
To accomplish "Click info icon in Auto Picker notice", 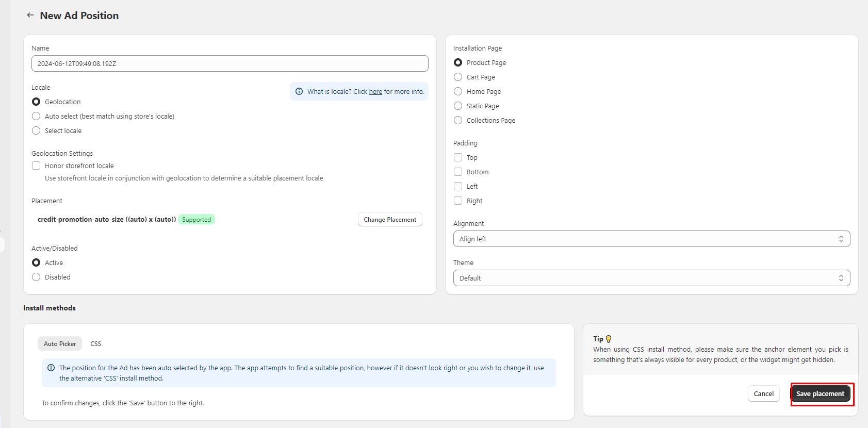I will (x=51, y=368).
